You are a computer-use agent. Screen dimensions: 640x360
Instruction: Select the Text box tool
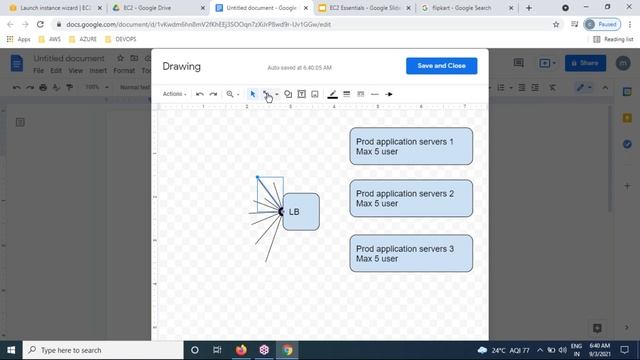(x=301, y=94)
